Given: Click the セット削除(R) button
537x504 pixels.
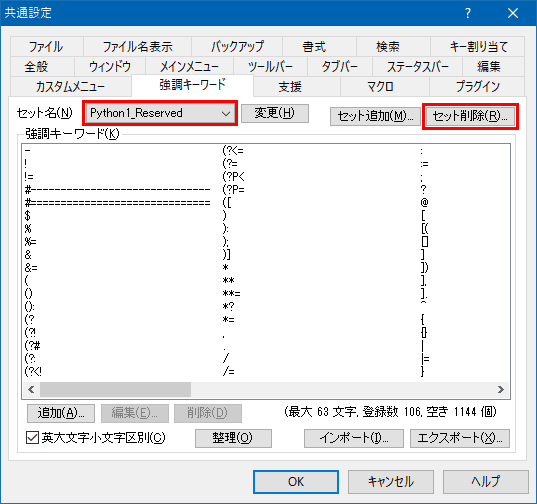Looking at the screenshot, I should pos(470,116).
